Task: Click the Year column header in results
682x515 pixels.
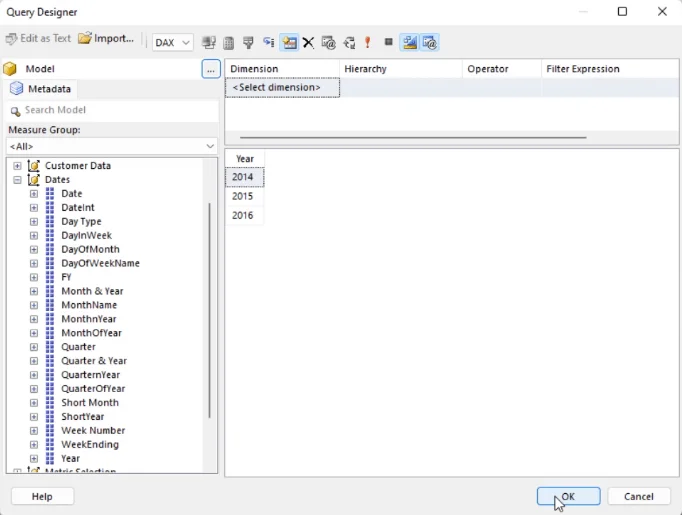Action: pos(245,159)
